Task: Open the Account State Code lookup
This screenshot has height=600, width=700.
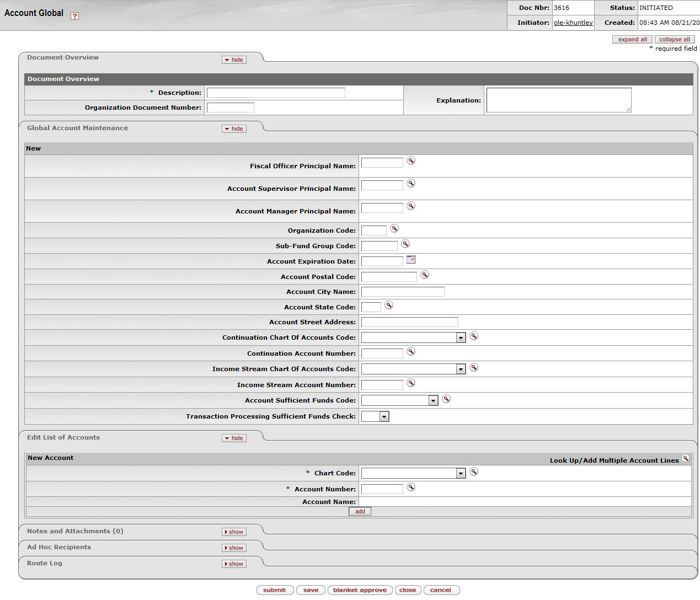Action: 389,305
